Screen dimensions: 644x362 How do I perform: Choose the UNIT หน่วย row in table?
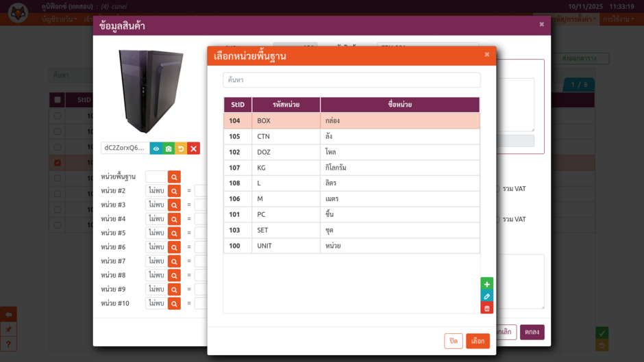351,246
